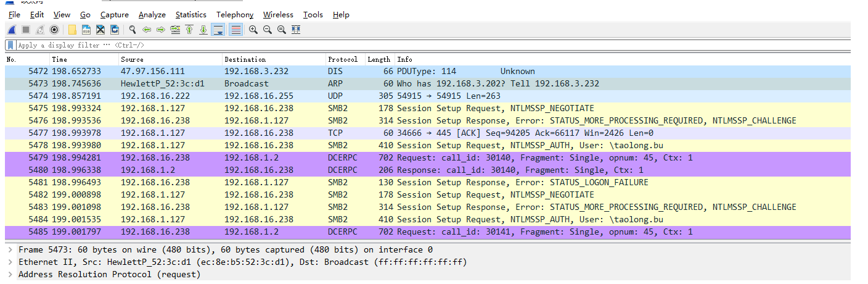This screenshot has width=868, height=284.
Task: Expand the Ethernet II tree row
Action: point(11,262)
